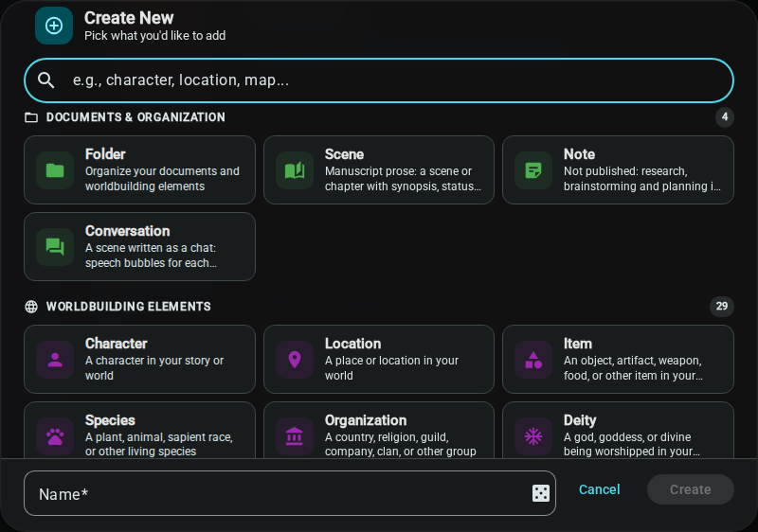Focus the element type search field

[379, 80]
